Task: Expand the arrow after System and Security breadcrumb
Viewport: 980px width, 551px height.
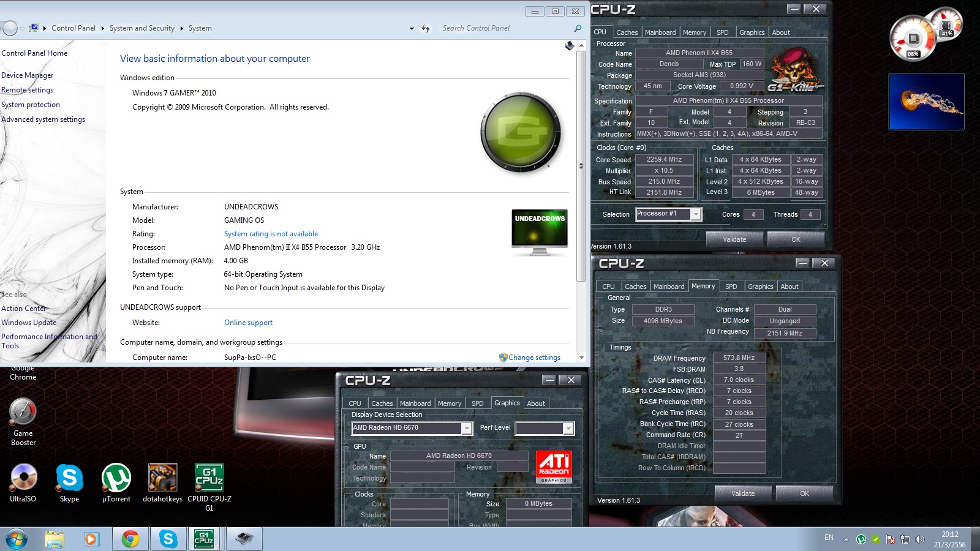Action: point(181,28)
